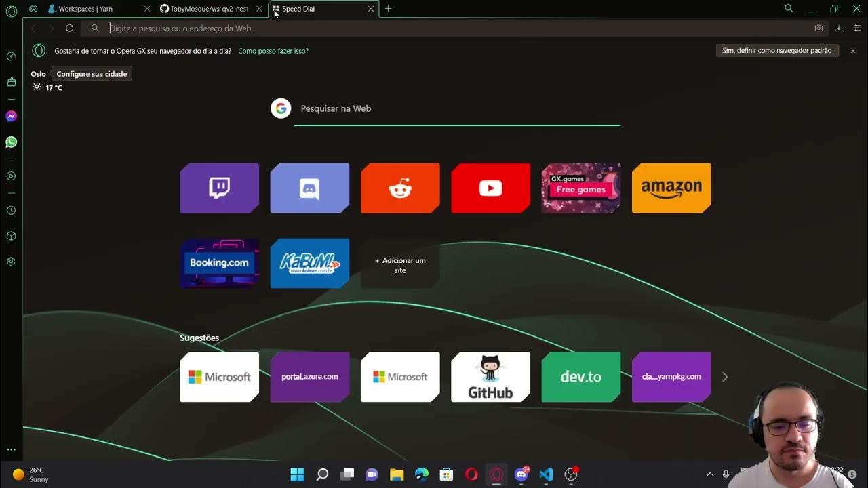Open Messenger in the sidebar
The image size is (868, 488).
(11, 117)
